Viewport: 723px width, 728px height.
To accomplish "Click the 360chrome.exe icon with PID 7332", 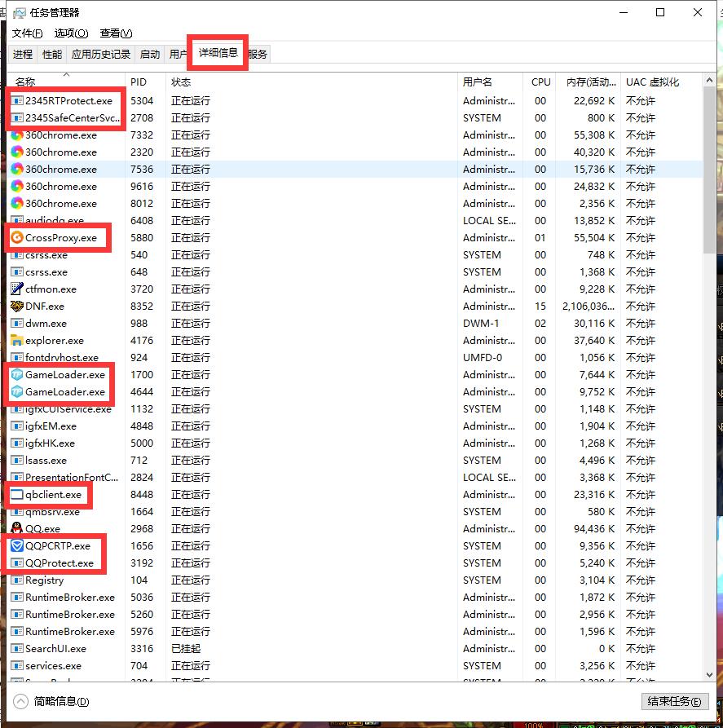I will pyautogui.click(x=17, y=135).
